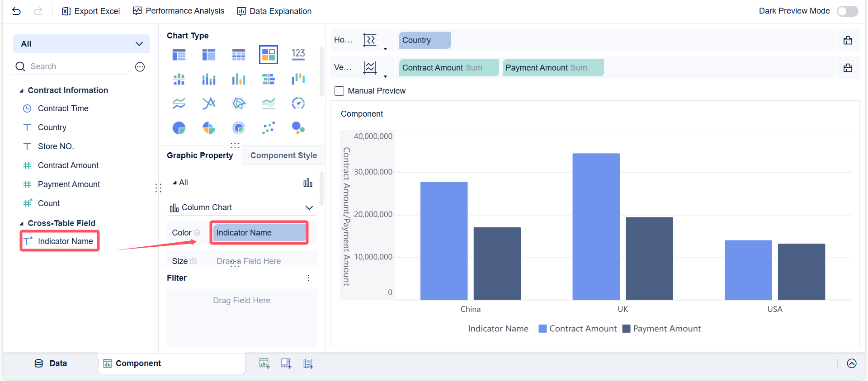
Task: Select the Contract Time field
Action: coord(63,108)
